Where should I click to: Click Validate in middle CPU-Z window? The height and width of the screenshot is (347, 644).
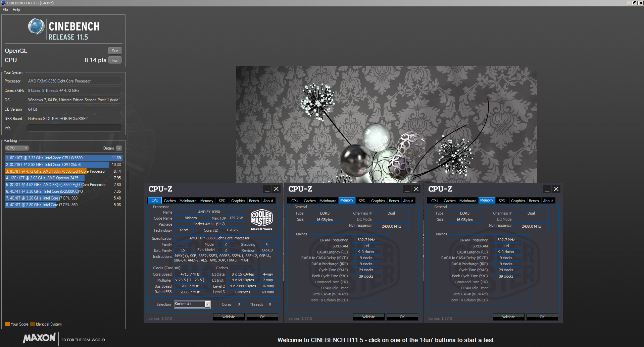pos(369,317)
